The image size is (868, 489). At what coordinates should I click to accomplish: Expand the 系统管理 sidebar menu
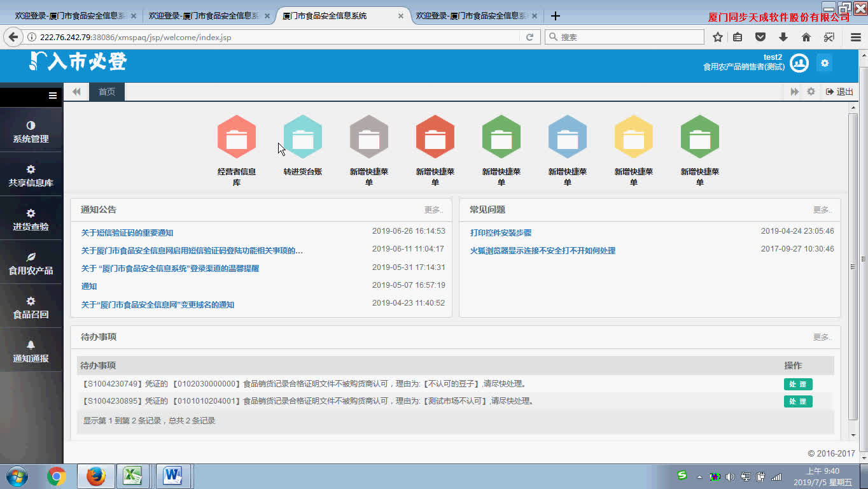[31, 132]
